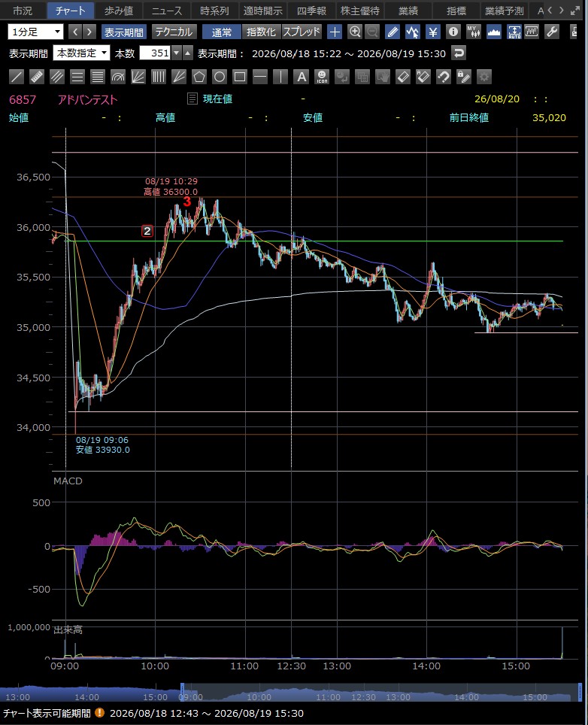
Task: Open the 株主優待 tab
Action: coord(359,11)
